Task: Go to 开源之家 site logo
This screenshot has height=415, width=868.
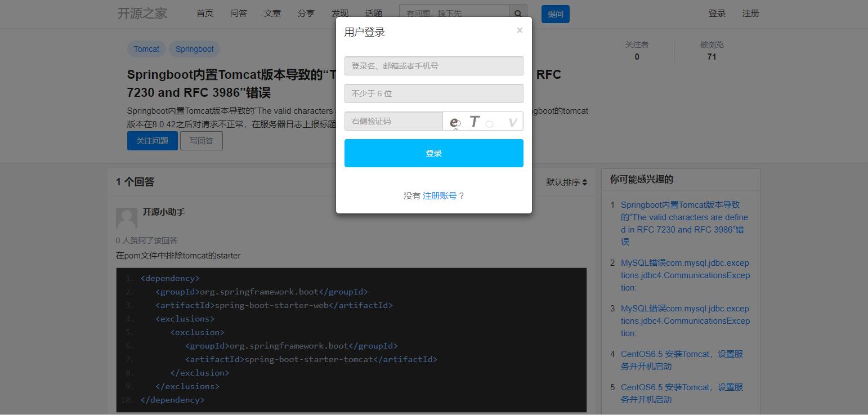Action: (x=142, y=14)
